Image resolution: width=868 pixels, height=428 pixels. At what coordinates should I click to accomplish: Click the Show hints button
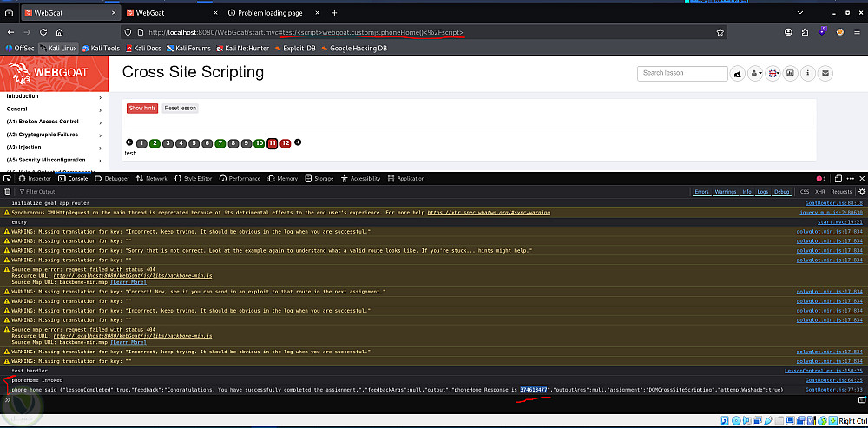(x=142, y=108)
